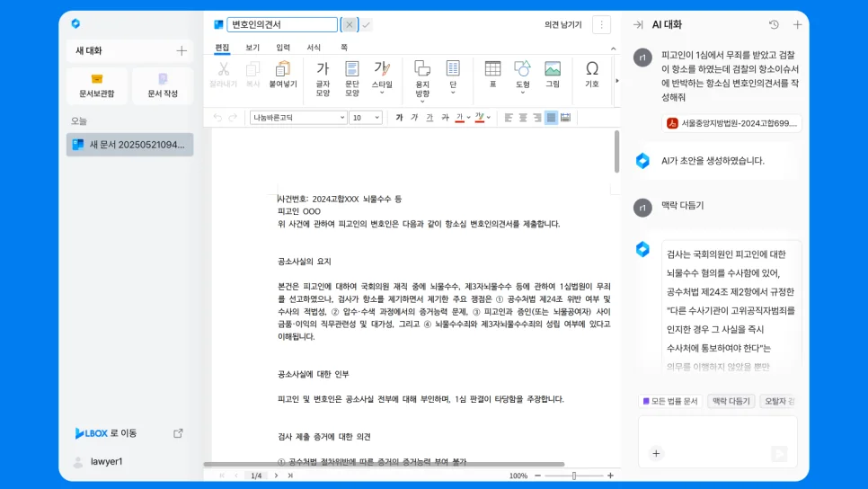
Task: Open the document storage (문서보관함)
Action: click(97, 85)
